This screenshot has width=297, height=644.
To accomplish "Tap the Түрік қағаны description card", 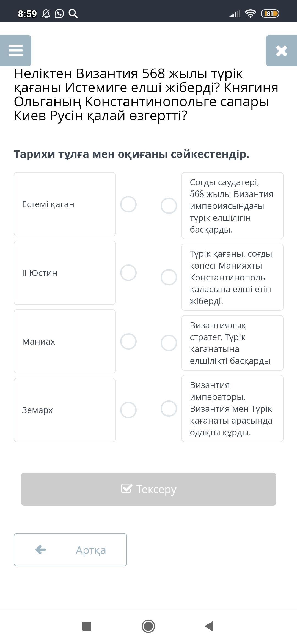I will tap(232, 277).
